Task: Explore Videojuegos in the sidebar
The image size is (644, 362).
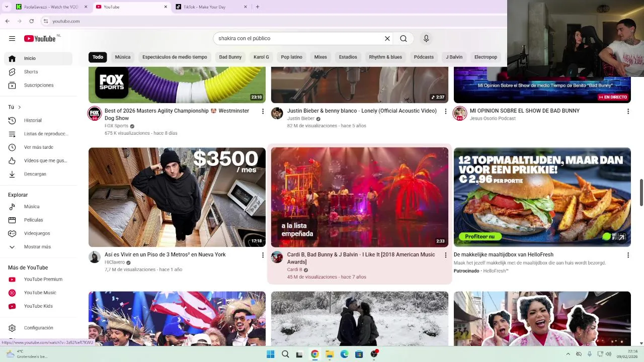Action: point(38,233)
